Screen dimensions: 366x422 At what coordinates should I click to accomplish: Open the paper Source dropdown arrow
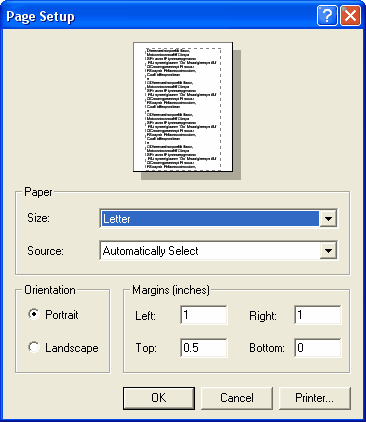pyautogui.click(x=328, y=251)
